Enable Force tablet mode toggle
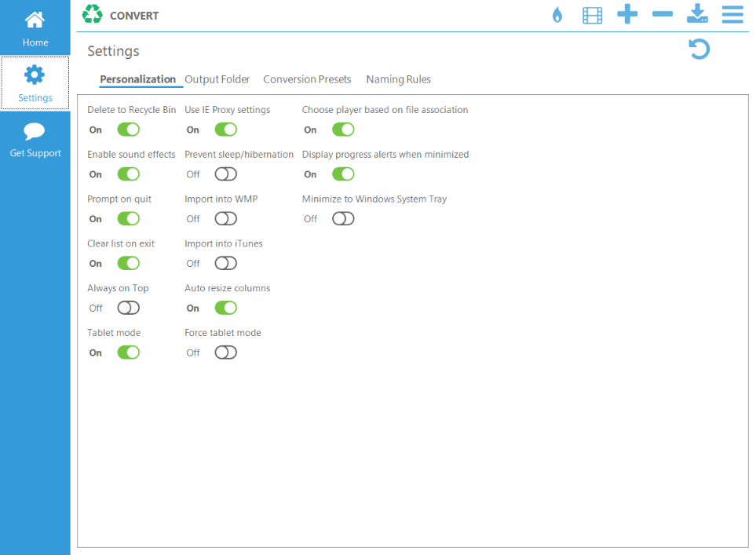This screenshot has height=555, width=756. pos(226,352)
